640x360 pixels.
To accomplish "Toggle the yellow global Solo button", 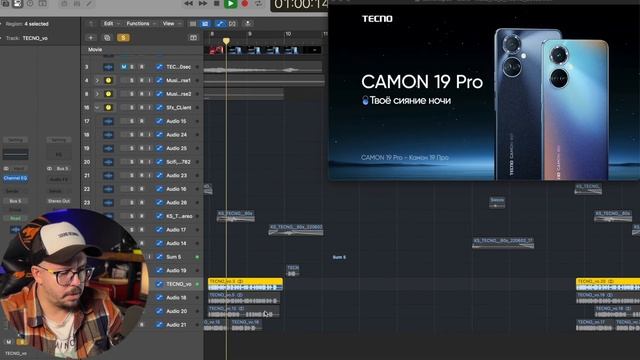I will (x=123, y=38).
